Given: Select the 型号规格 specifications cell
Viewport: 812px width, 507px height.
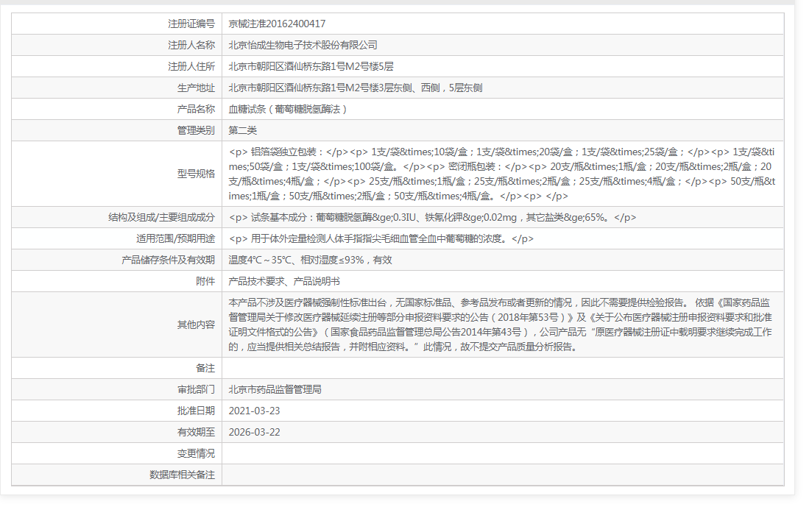Looking at the screenshot, I should [x=442, y=174].
